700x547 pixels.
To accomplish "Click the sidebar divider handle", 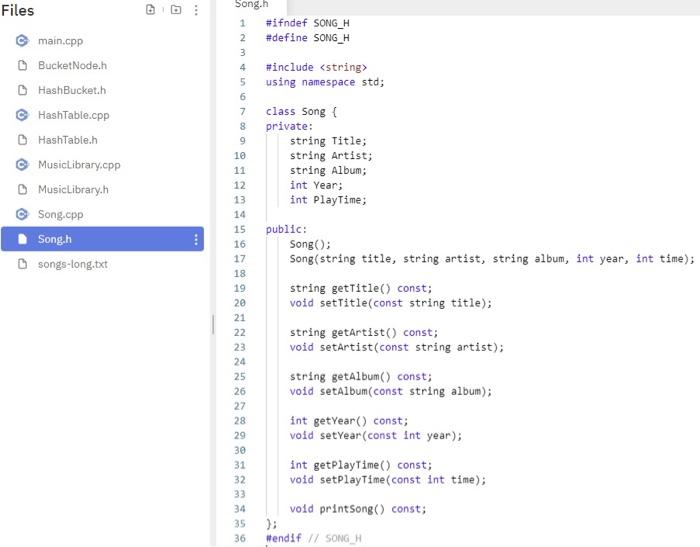I will coord(213,324).
